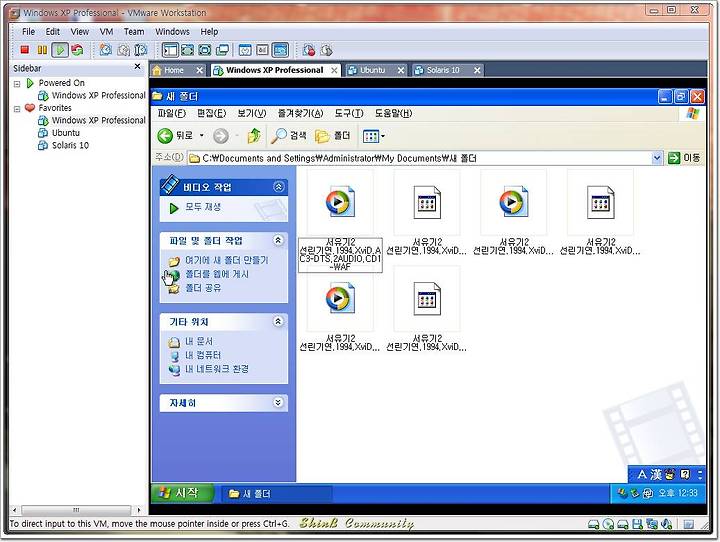Switch to full screen mode toolbar icon
This screenshot has height=542, width=720.
click(x=187, y=50)
